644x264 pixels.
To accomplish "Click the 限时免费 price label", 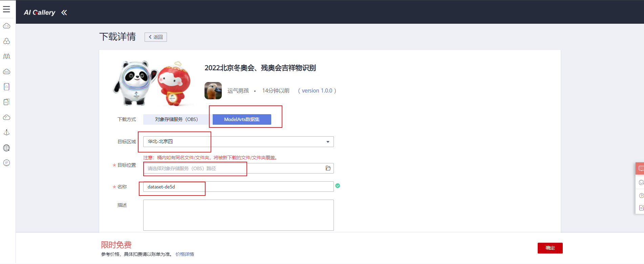I will click(x=116, y=245).
